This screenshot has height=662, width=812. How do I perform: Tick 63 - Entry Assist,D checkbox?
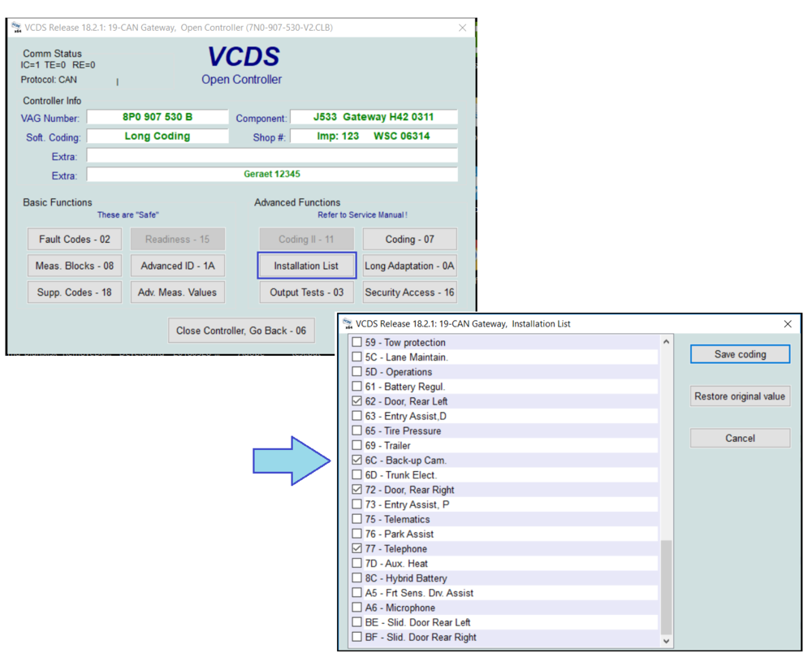356,416
